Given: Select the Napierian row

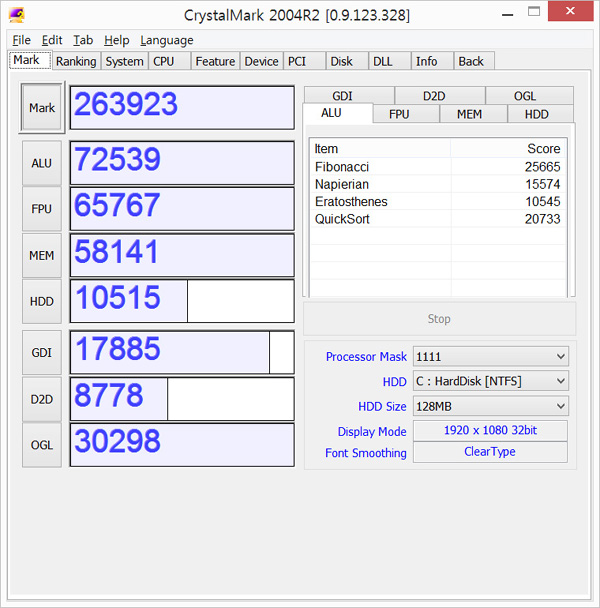Looking at the screenshot, I should click(x=438, y=184).
